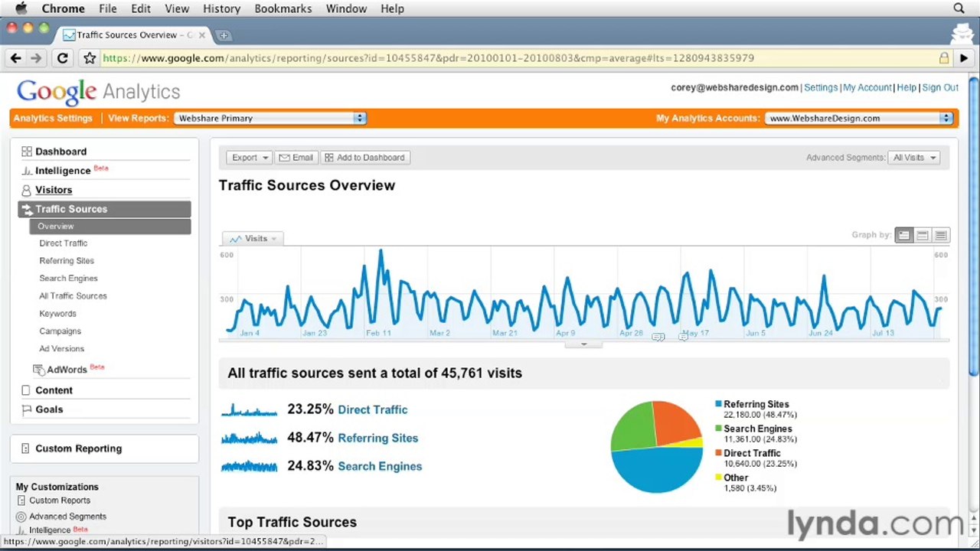Screen dimensions: 980x551
Task: Open the Visits metric dropdown above chart
Action: tap(253, 239)
